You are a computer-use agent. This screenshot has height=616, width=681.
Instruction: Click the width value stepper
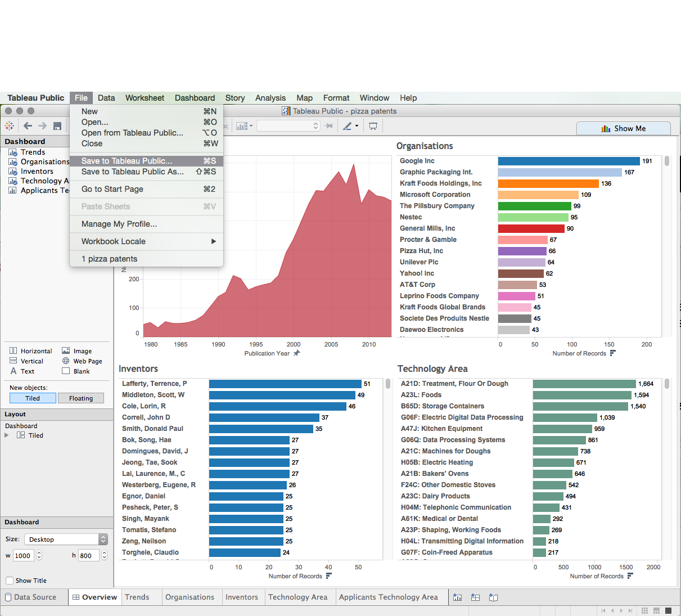[39, 556]
